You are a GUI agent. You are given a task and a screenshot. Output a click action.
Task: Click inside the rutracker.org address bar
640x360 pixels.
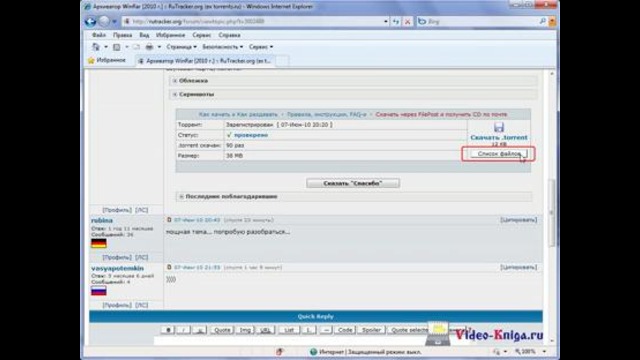(x=253, y=21)
